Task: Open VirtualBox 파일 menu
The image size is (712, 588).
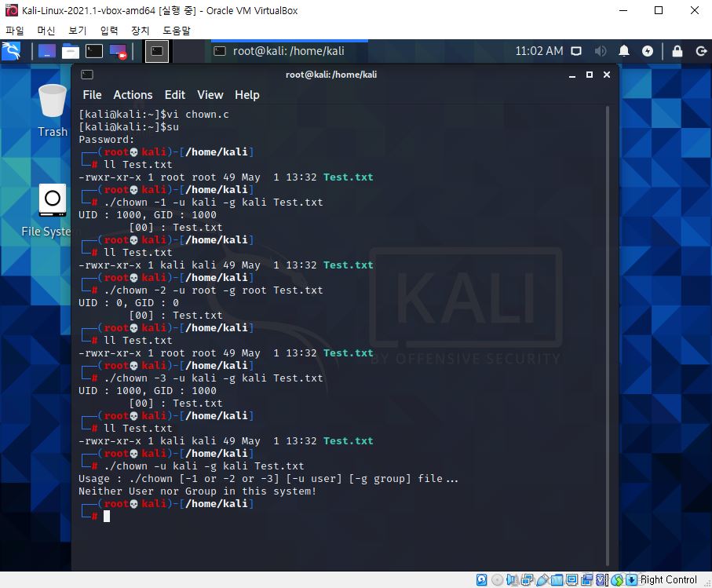Action: (x=15, y=31)
